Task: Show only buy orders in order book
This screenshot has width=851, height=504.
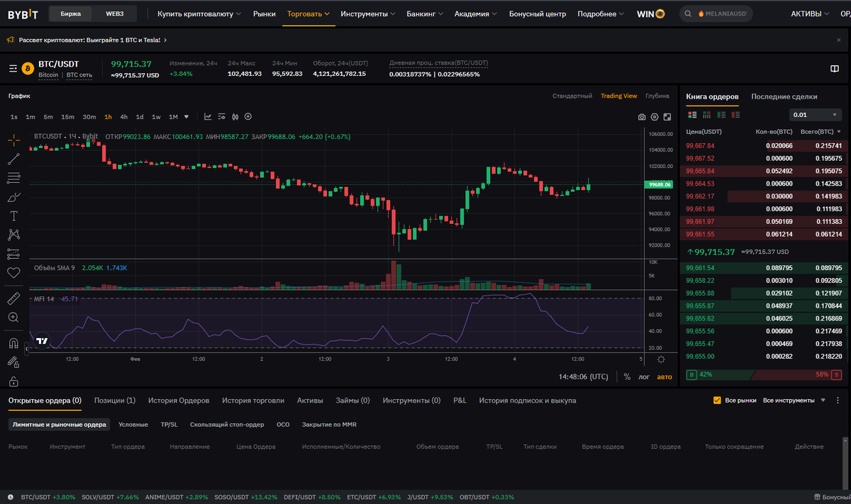Action: [721, 115]
